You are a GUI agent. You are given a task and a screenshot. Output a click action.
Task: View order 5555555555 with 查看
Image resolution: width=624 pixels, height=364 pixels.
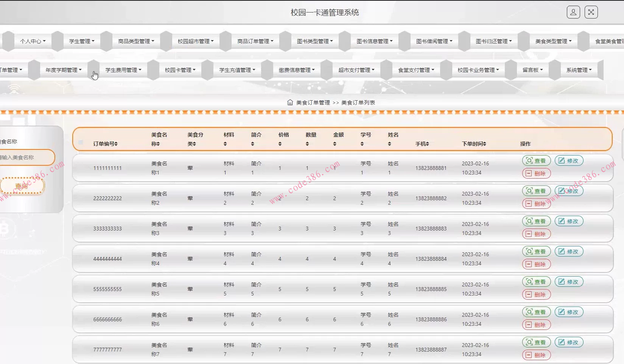(536, 282)
